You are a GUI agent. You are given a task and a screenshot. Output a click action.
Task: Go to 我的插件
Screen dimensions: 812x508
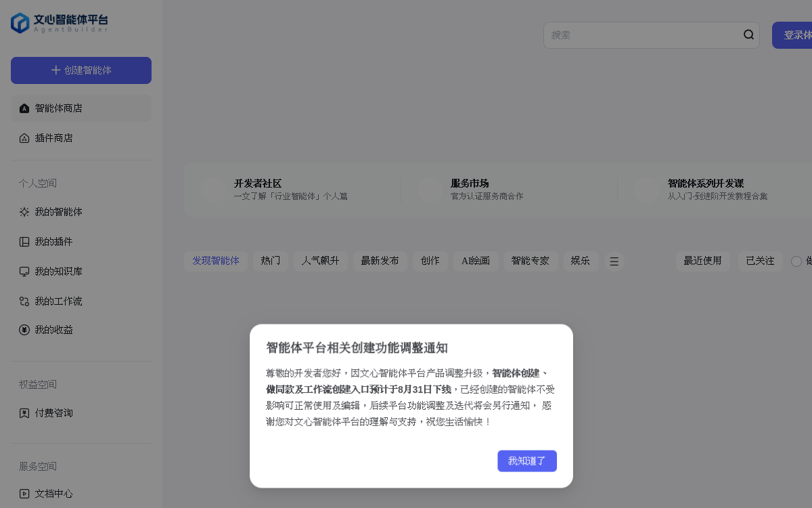click(81, 242)
